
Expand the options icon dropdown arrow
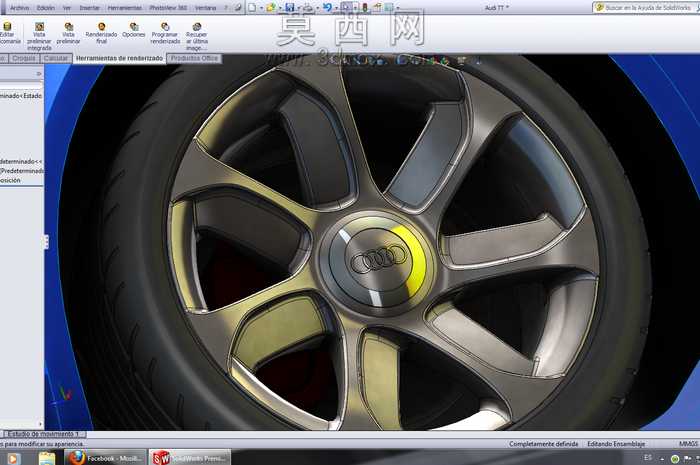(398, 8)
